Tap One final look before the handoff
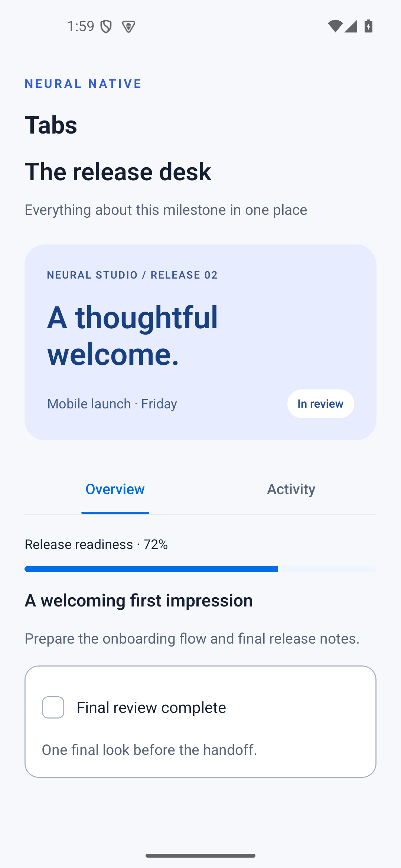Viewport: 401px width, 868px height. [149, 750]
